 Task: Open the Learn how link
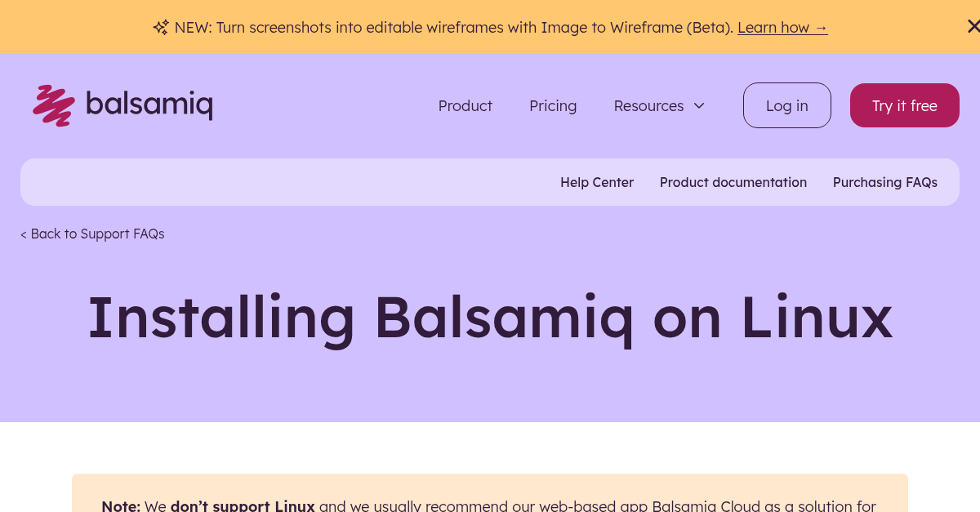[x=774, y=27]
